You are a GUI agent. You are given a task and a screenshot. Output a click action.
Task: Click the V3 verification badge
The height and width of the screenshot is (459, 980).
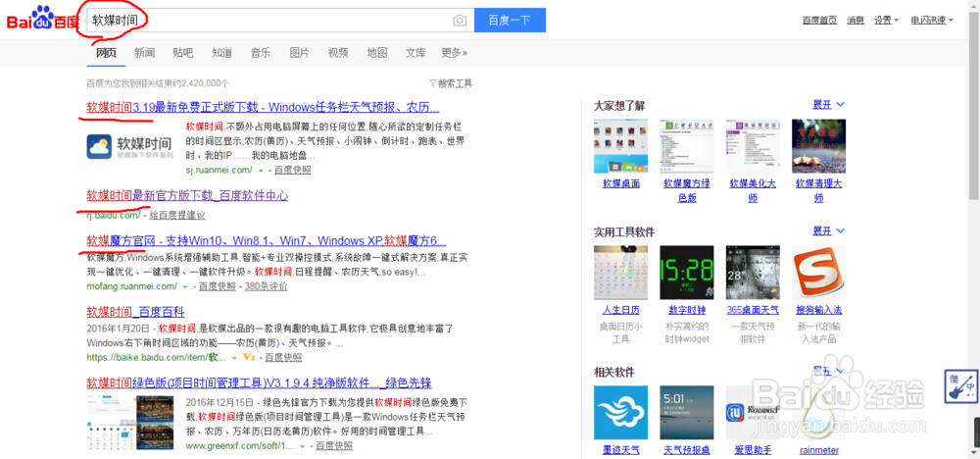pyautogui.click(x=249, y=358)
